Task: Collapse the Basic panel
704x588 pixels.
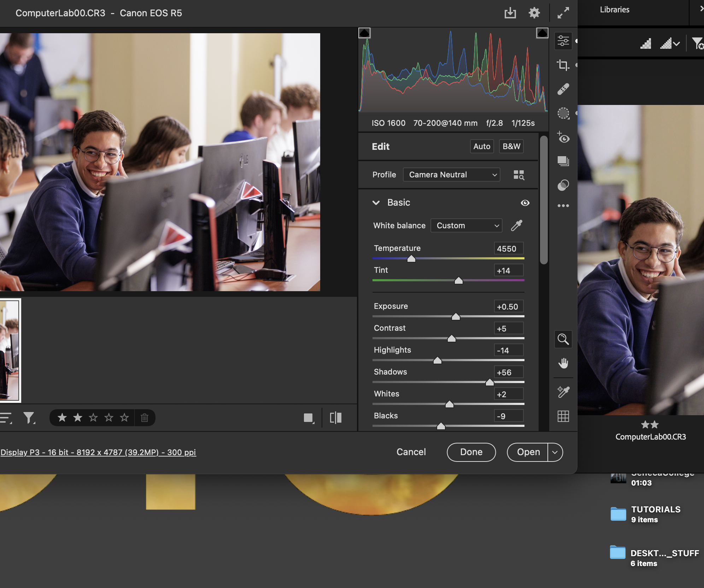Action: pyautogui.click(x=376, y=202)
